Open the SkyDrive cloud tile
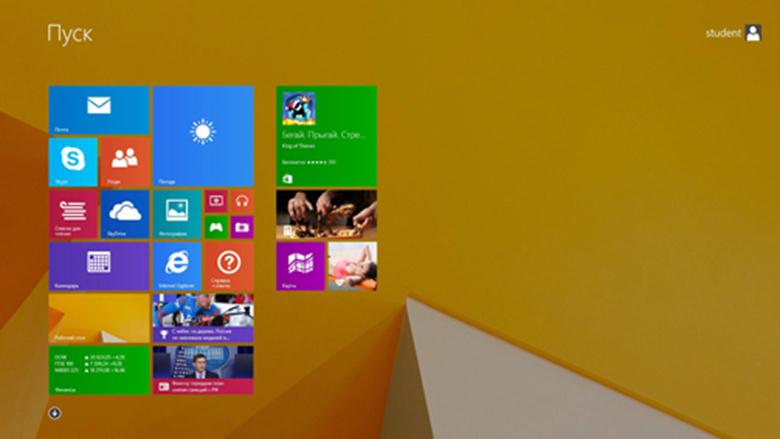This screenshot has height=439, width=780. (x=125, y=214)
